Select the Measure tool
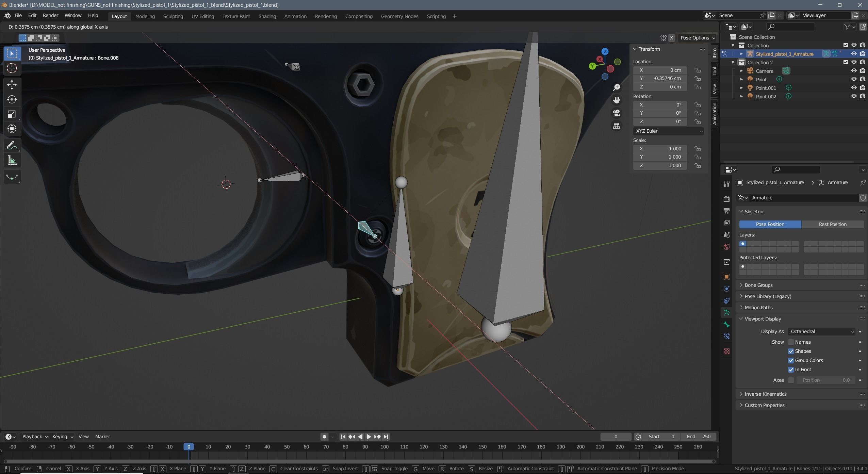This screenshot has width=868, height=474. (x=12, y=160)
